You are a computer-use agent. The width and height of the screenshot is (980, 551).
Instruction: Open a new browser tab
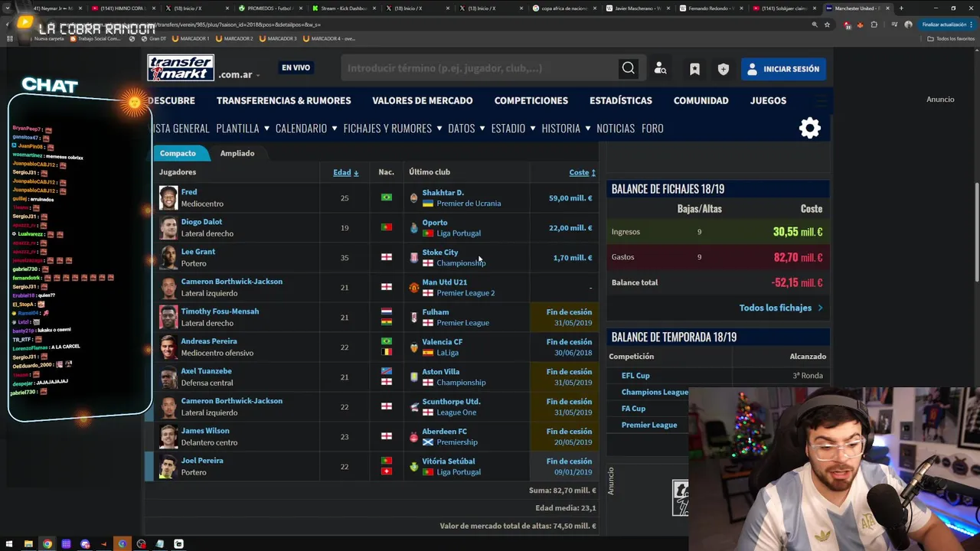[x=900, y=8]
